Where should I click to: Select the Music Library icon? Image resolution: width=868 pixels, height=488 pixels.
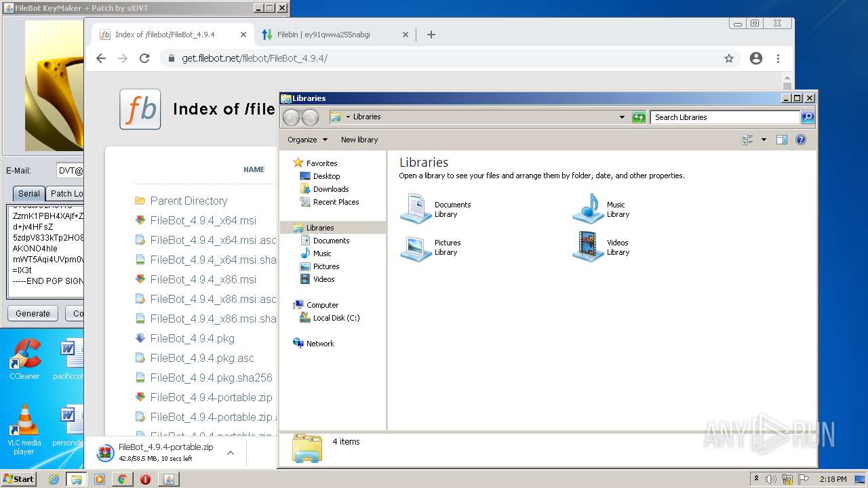[x=588, y=209]
